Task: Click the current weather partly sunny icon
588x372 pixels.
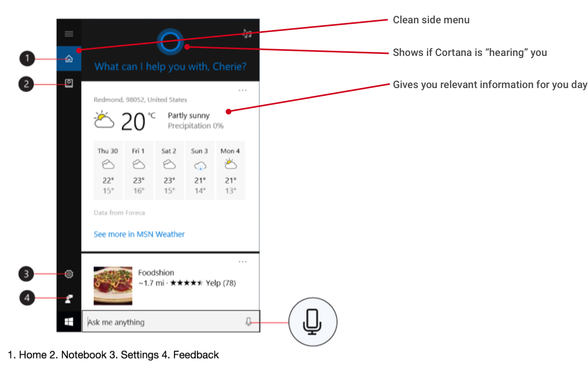Action: [x=104, y=120]
